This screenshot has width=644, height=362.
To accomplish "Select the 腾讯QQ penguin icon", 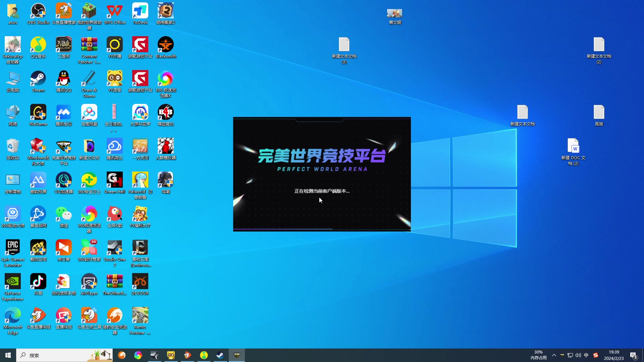I will click(64, 81).
